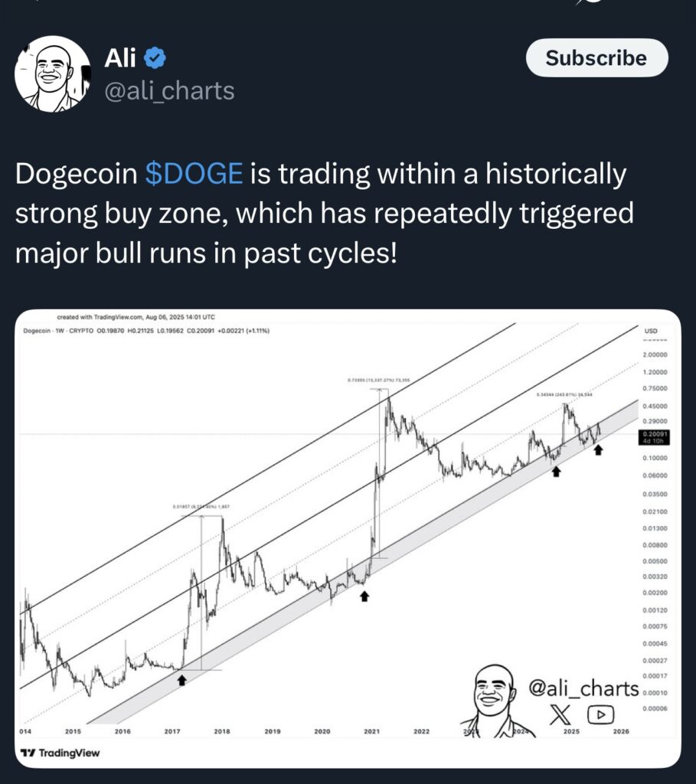Click the rightmost black up arrow on chart
The image size is (696, 784).
pos(598,449)
